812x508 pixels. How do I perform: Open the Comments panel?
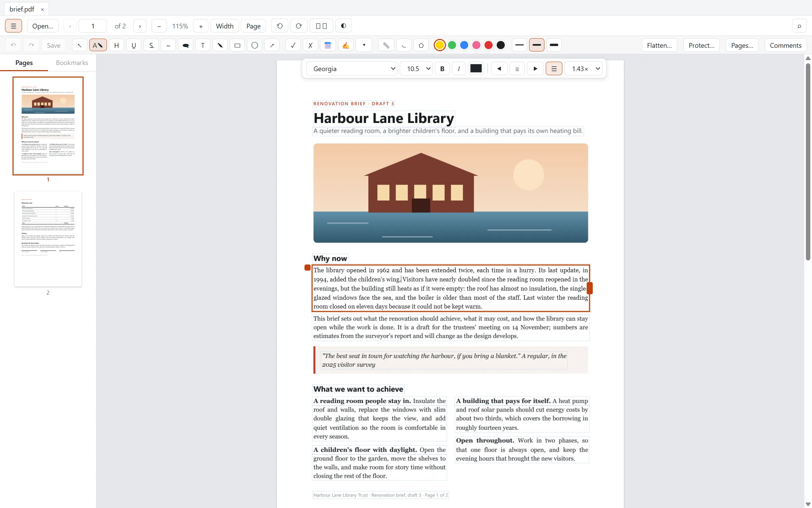(x=785, y=45)
